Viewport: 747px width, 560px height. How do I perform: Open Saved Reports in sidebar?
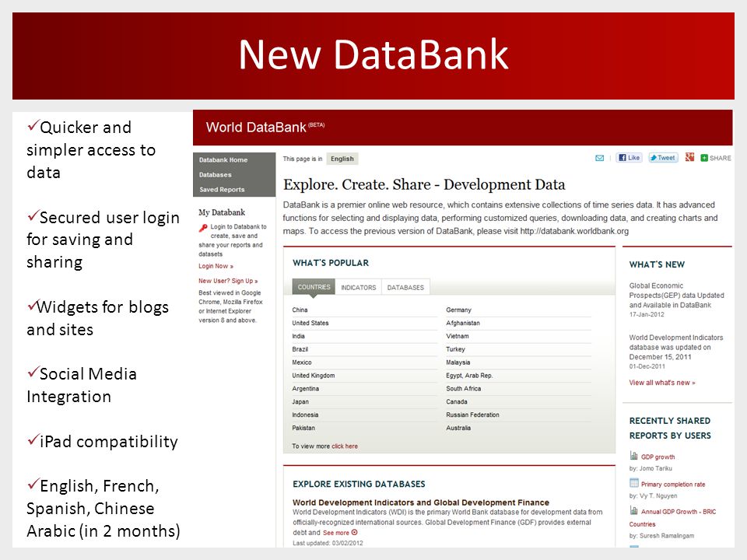pyautogui.click(x=222, y=190)
